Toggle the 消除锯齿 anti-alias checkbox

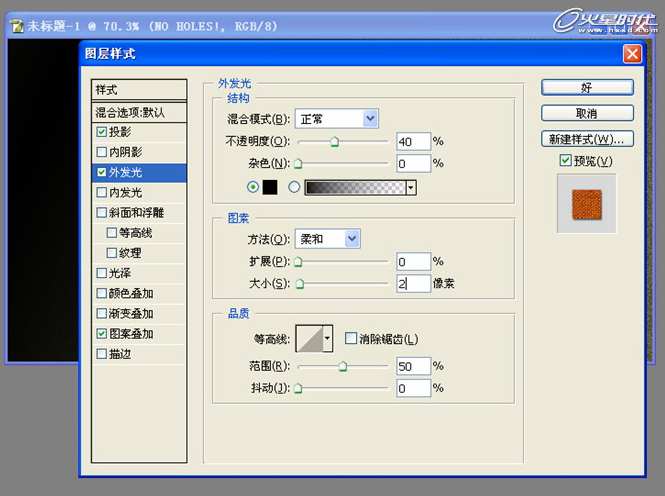[350, 339]
